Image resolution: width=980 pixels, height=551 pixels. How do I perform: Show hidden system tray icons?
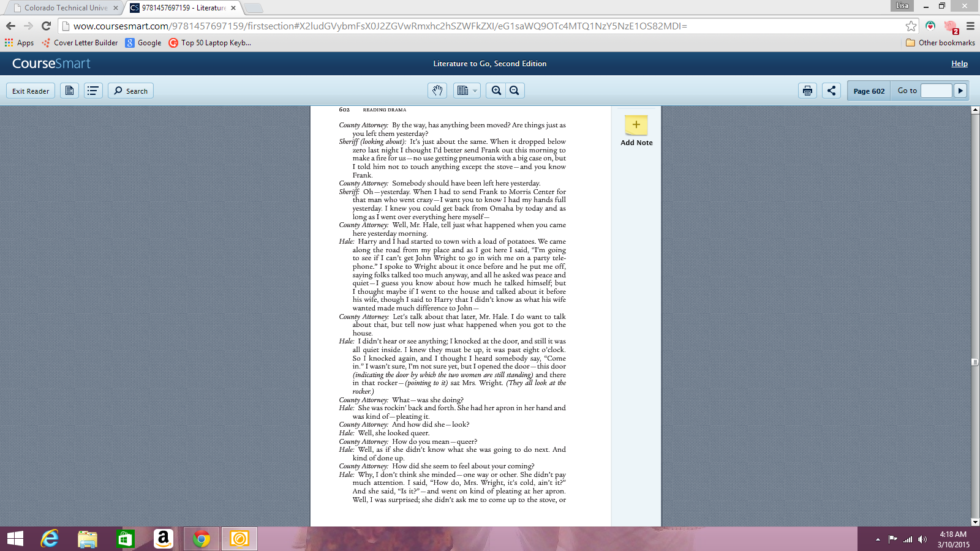878,539
